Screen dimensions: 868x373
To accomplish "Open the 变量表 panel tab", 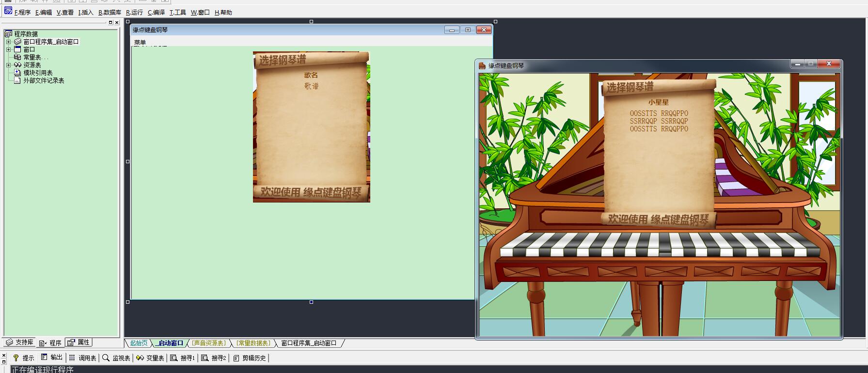I will pos(150,358).
